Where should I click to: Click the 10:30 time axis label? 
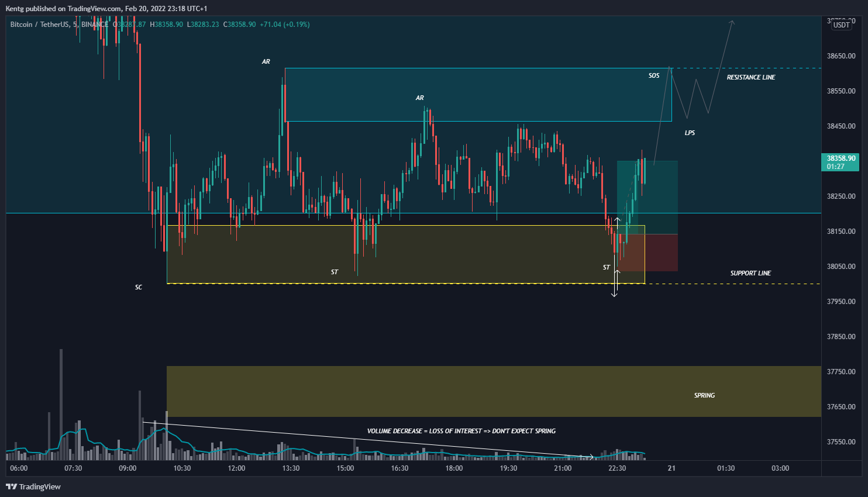182,468
